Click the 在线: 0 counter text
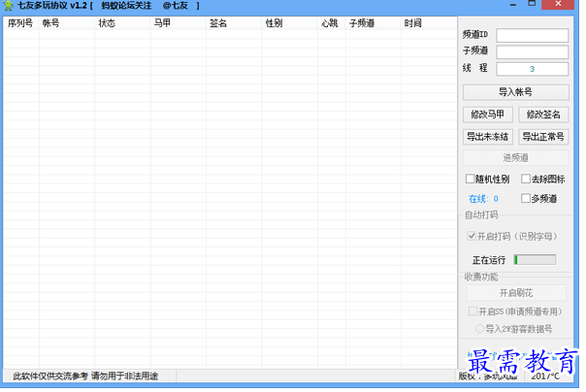The height and width of the screenshot is (392, 586). pyautogui.click(x=483, y=199)
